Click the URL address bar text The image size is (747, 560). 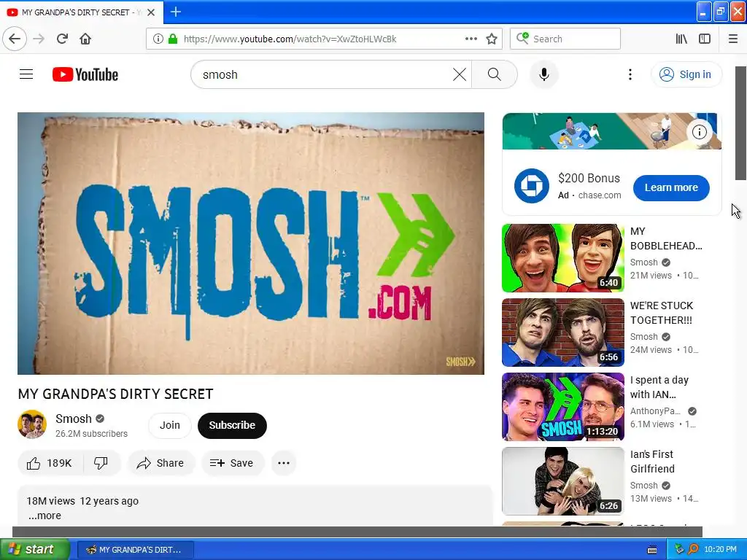tap(290, 39)
